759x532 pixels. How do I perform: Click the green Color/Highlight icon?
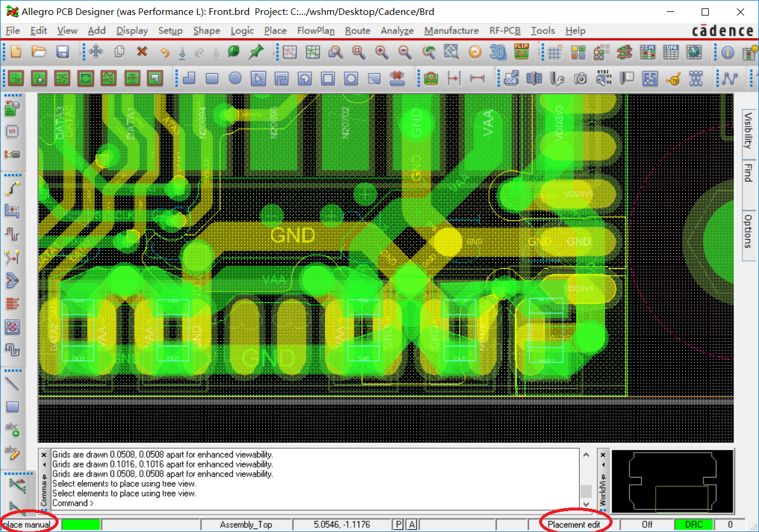pos(234,53)
